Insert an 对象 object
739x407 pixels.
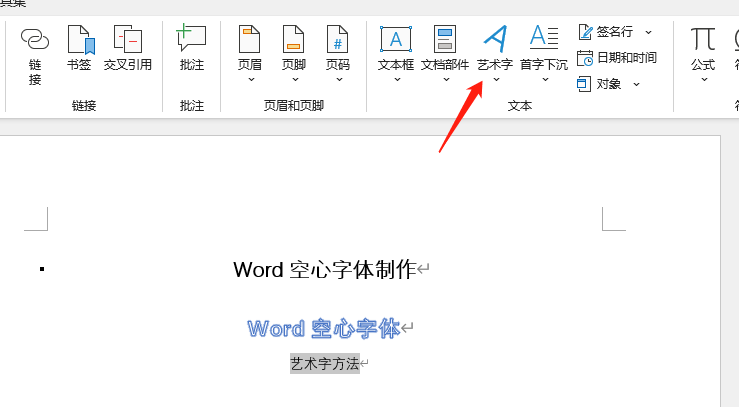pos(599,84)
